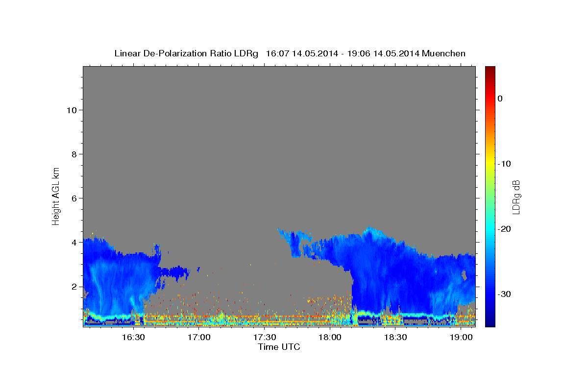Click the '18:30' time tick label
This screenshot has width=588, height=392.
[395, 337]
